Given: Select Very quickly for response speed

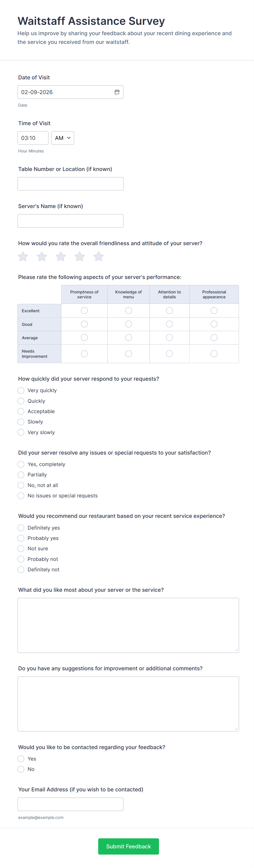Looking at the screenshot, I should point(20,390).
